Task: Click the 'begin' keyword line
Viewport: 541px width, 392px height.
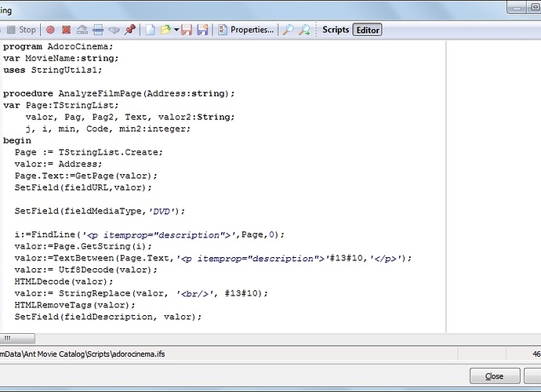Action: tap(17, 140)
